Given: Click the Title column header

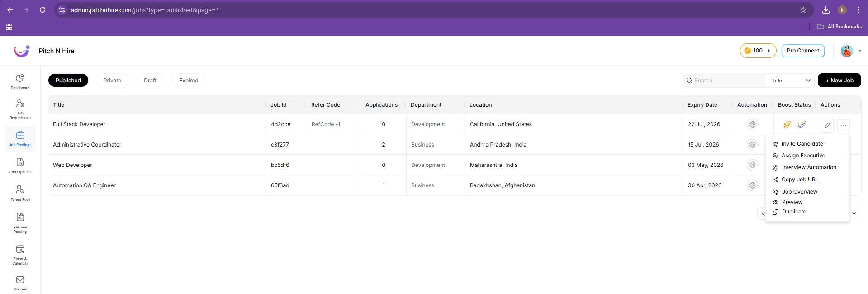Looking at the screenshot, I should (58, 105).
